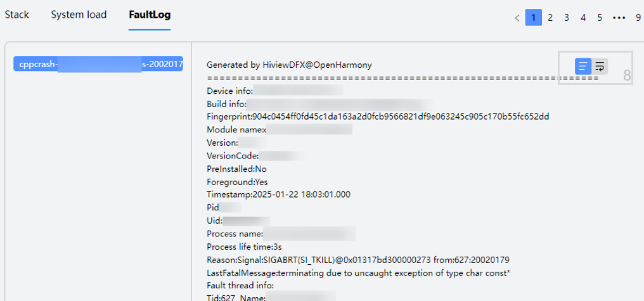Screen dimensions: 644x301
Task: Switch to page 5
Action: point(600,18)
